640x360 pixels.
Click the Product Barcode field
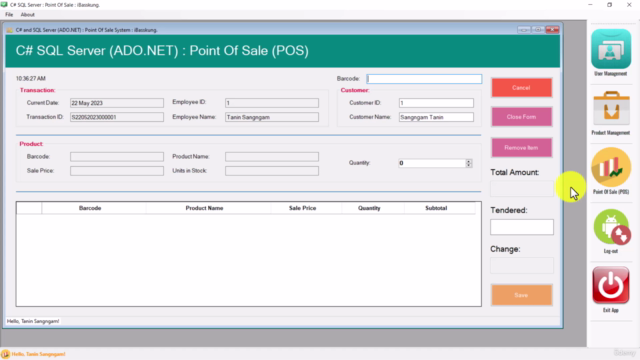click(x=117, y=157)
